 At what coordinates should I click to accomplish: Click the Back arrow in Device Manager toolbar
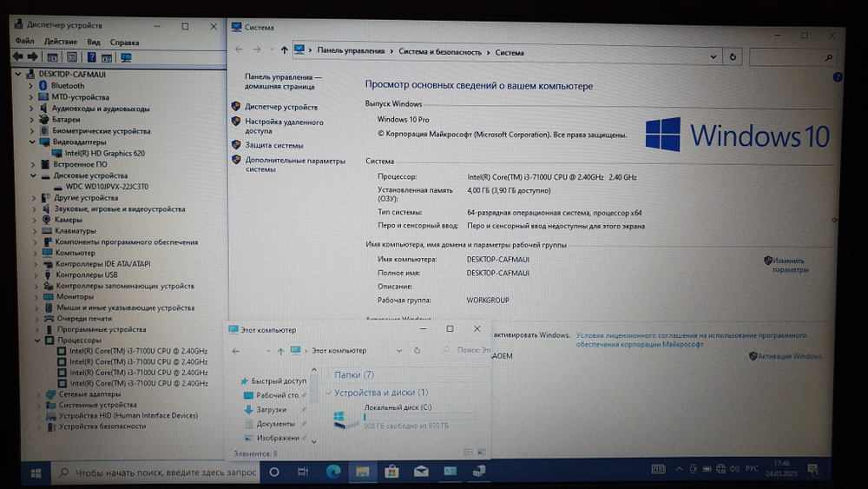point(17,56)
